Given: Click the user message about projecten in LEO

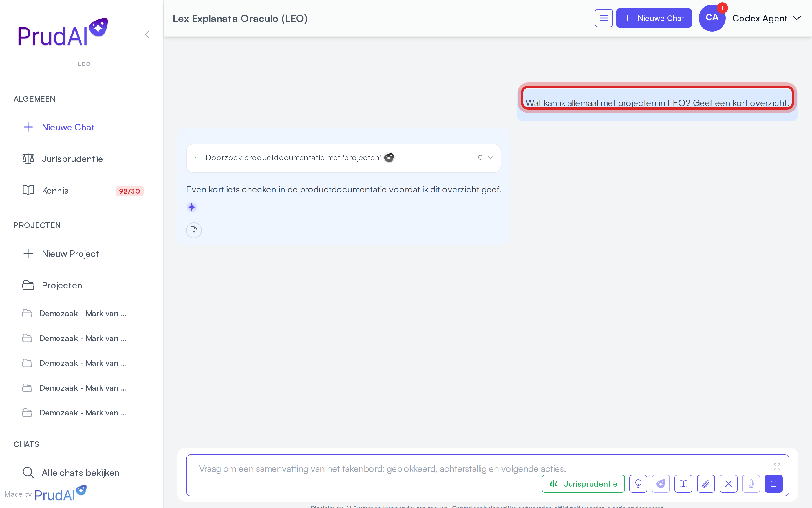Looking at the screenshot, I should (x=657, y=103).
